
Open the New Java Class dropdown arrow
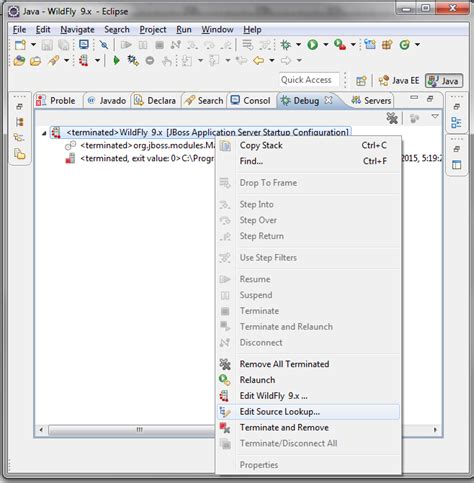(x=417, y=44)
